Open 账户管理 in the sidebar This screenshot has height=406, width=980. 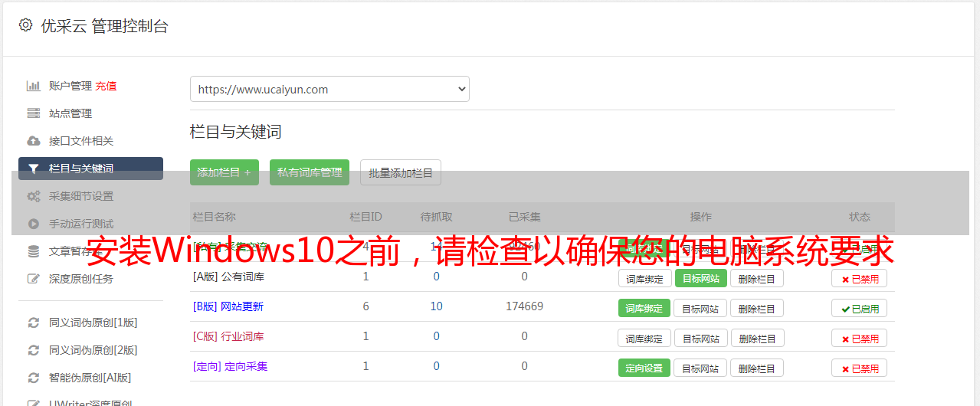pyautogui.click(x=70, y=86)
